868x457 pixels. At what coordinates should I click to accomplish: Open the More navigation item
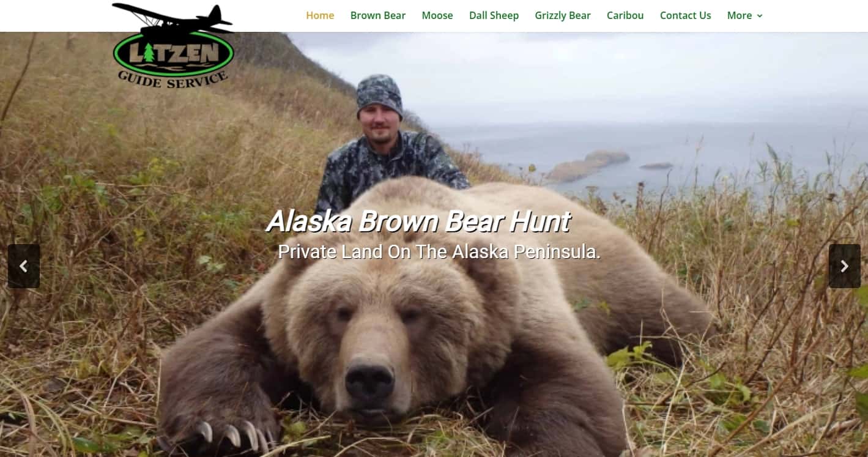coord(744,15)
